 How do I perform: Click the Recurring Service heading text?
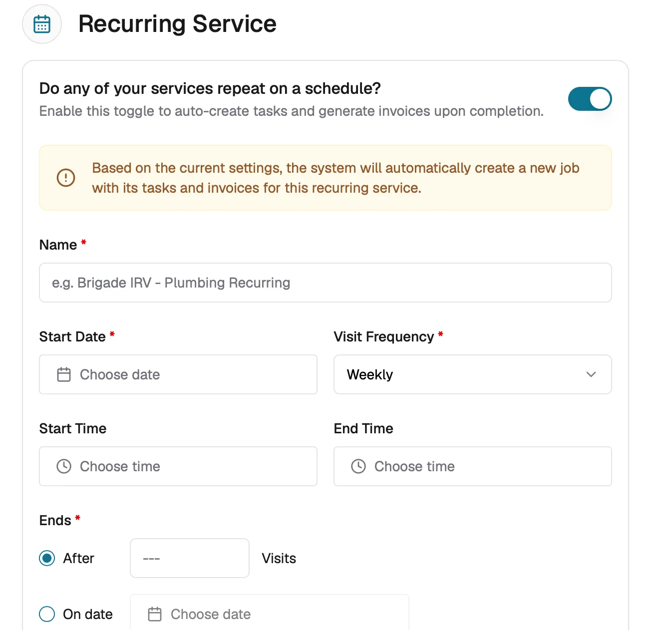pos(177,24)
